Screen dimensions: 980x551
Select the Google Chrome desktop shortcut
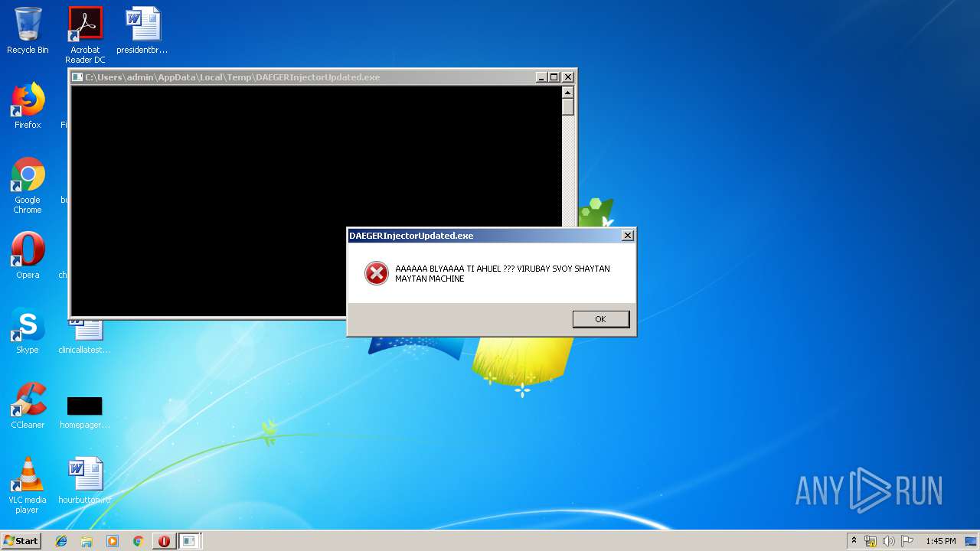[28, 185]
